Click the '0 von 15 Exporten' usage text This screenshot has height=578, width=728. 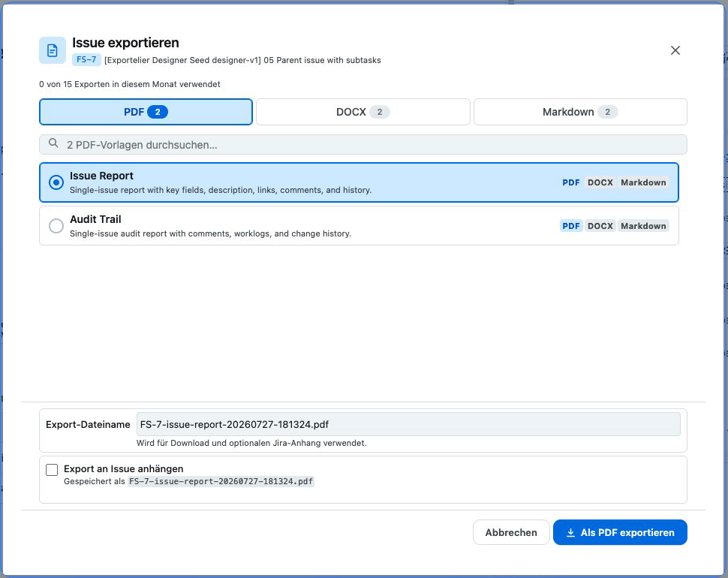coord(130,85)
